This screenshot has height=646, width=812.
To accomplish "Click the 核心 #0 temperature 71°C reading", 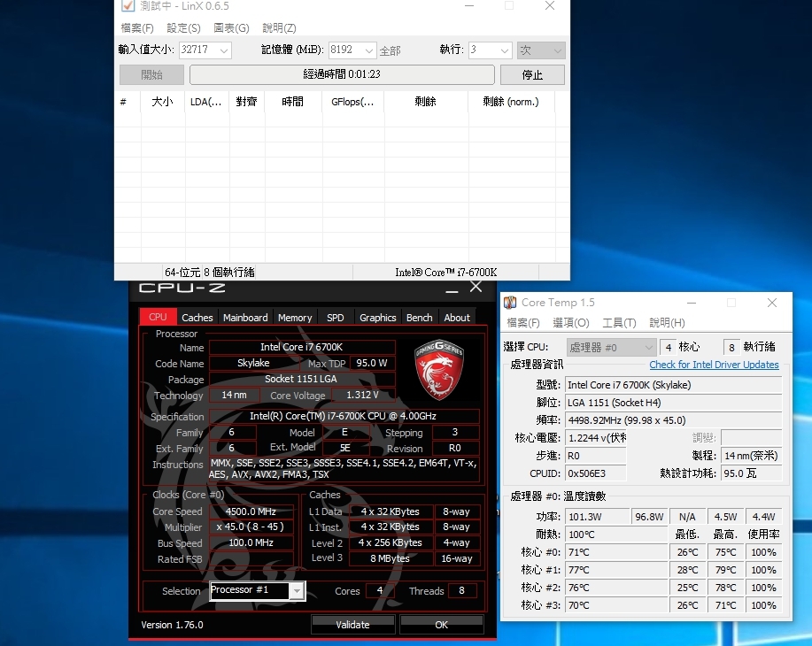I will pos(616,552).
